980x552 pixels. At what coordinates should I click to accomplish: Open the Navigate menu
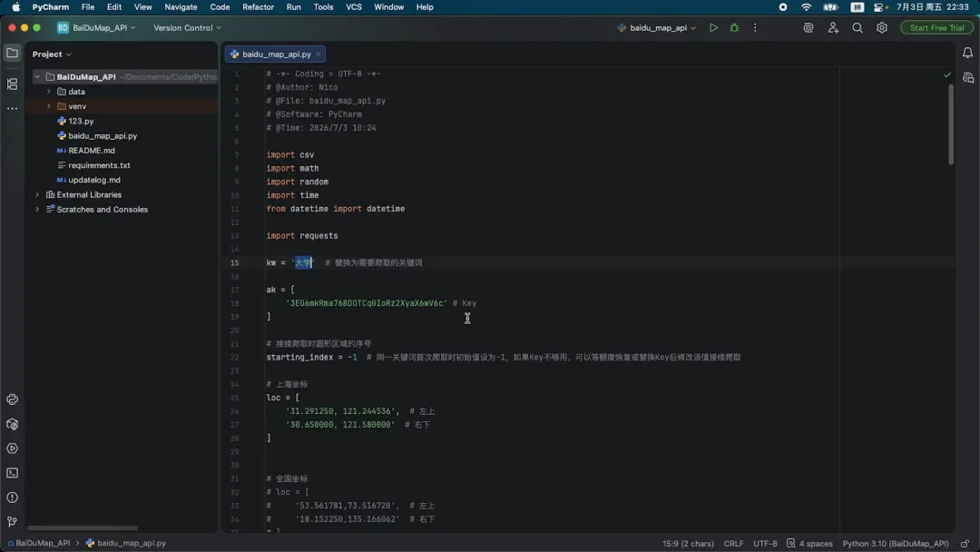pos(181,7)
